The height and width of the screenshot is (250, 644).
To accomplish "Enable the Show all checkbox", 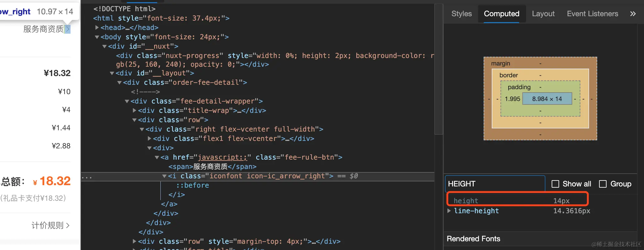I will click(555, 184).
